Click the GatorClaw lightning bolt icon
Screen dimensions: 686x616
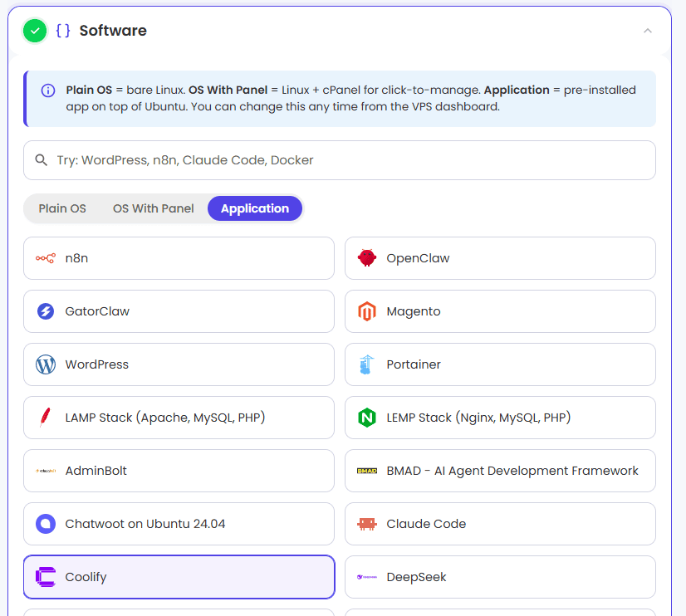tap(46, 311)
